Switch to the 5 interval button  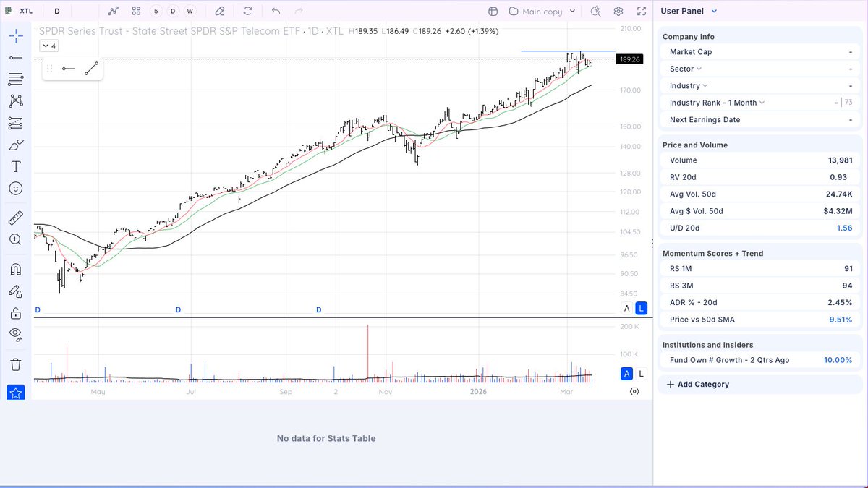[x=156, y=12]
